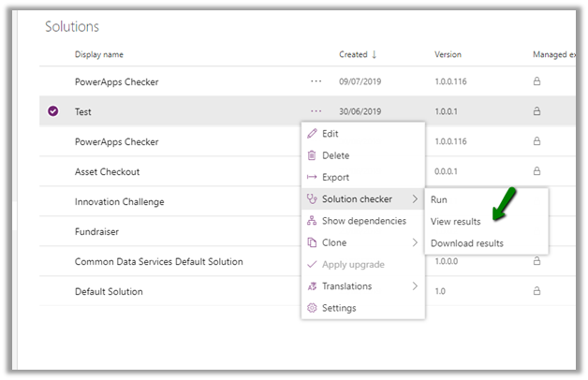The image size is (588, 380).
Task: Click the Export arrow icon
Action: click(x=313, y=177)
